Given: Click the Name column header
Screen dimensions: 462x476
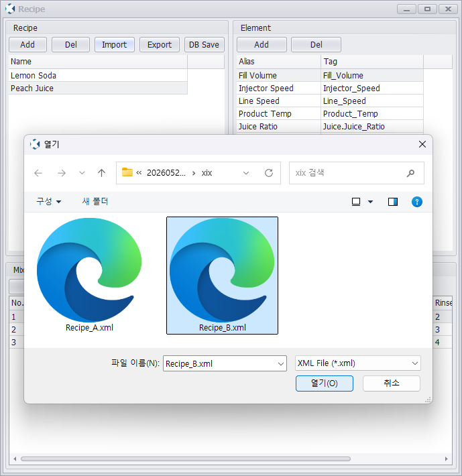Looking at the screenshot, I should click(x=98, y=62).
